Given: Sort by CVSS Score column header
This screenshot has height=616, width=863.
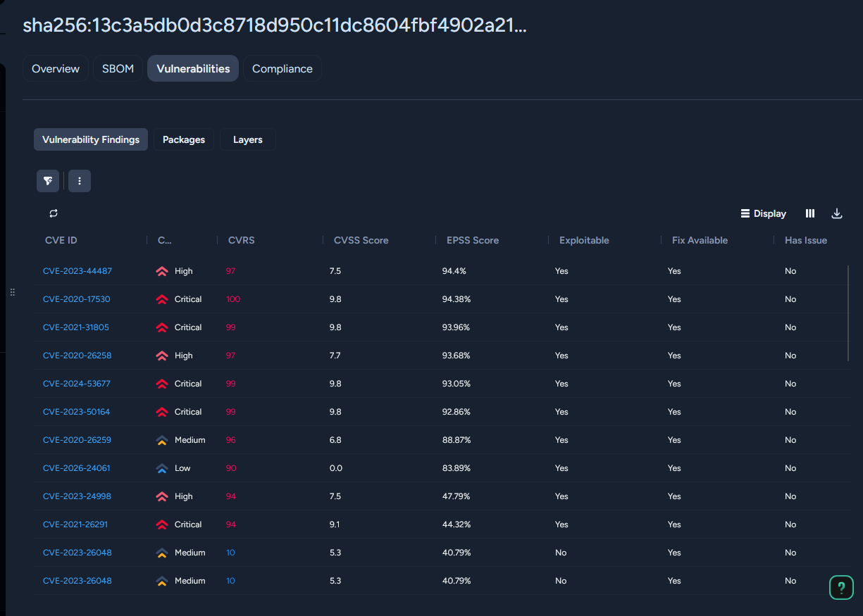Looking at the screenshot, I should [x=361, y=240].
